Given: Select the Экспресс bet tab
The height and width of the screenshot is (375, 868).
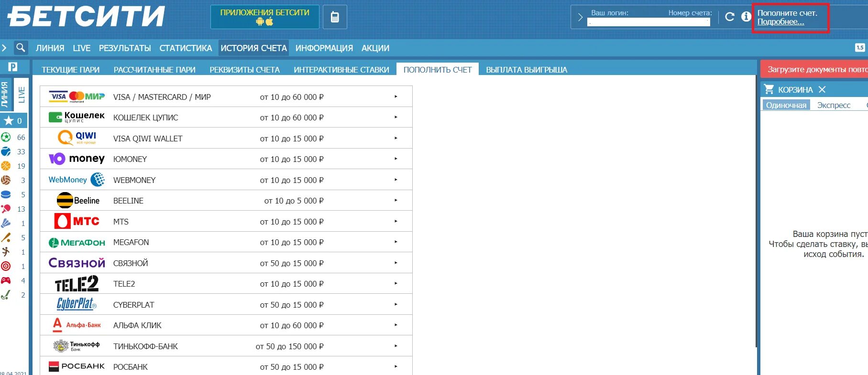Looking at the screenshot, I should tap(834, 105).
